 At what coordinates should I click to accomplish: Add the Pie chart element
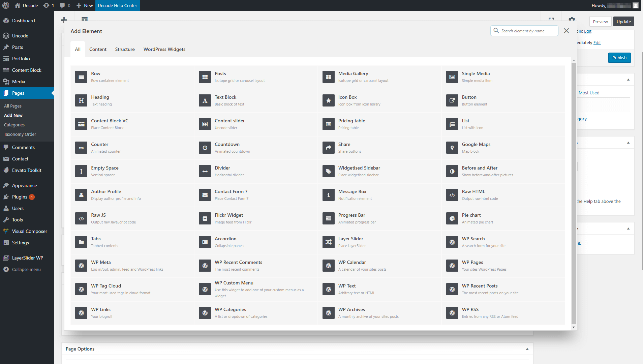tap(503, 218)
